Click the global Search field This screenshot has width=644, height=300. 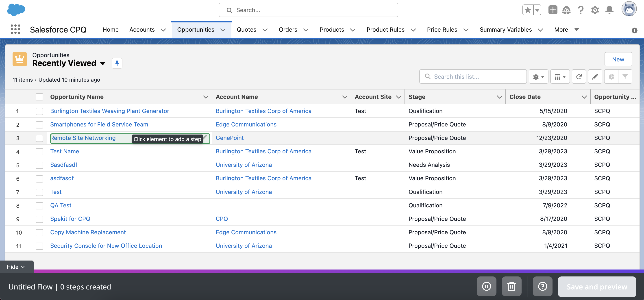(x=308, y=10)
